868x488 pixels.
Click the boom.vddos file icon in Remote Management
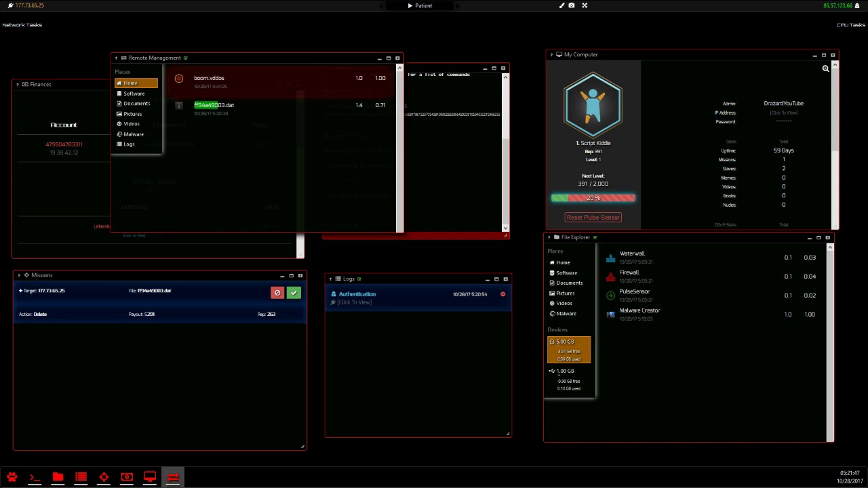pos(179,79)
